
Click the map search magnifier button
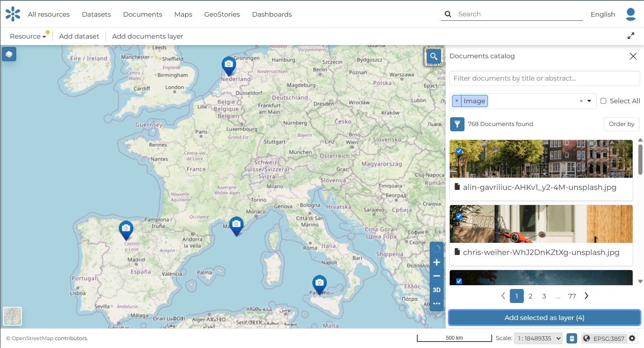(x=433, y=57)
